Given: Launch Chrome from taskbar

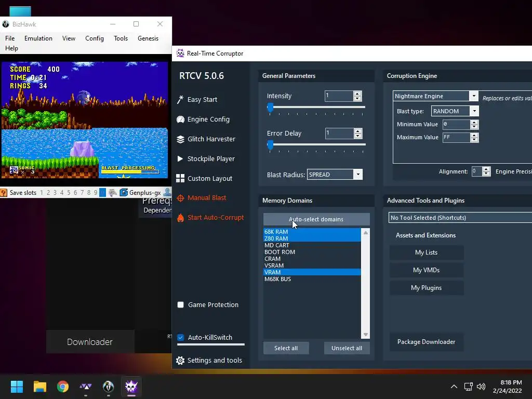Looking at the screenshot, I should (63, 387).
